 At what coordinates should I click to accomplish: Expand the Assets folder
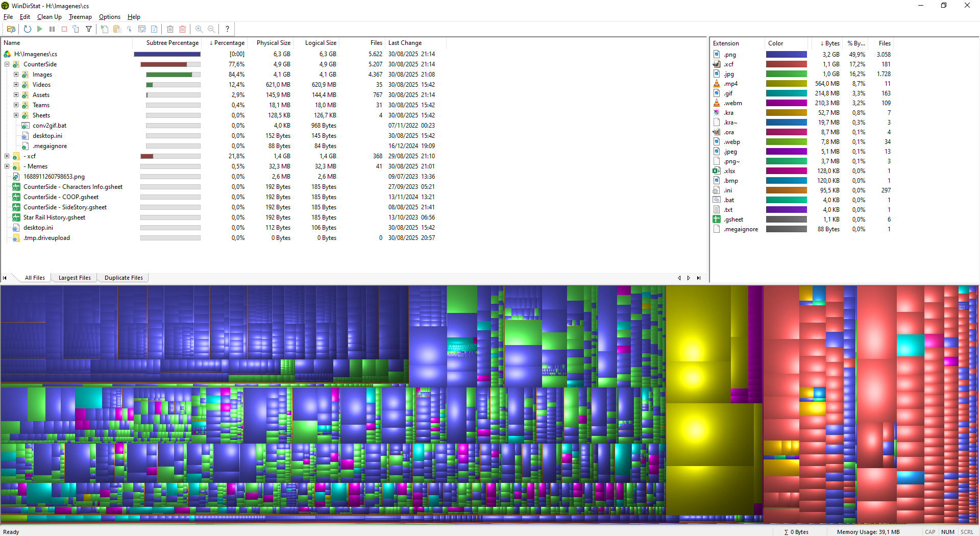(x=16, y=95)
